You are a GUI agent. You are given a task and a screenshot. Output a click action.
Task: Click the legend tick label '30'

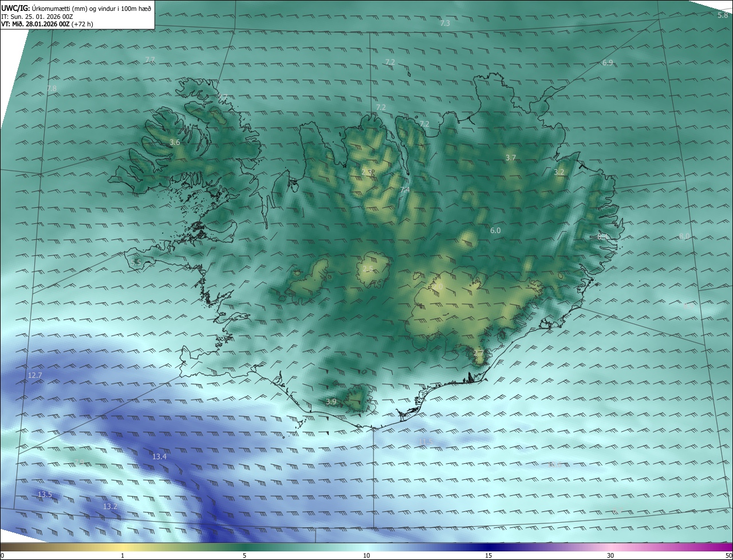click(610, 555)
